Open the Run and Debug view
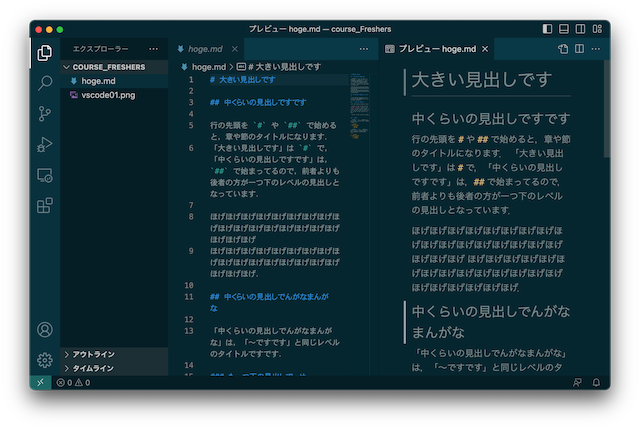The width and height of the screenshot is (640, 429). pyautogui.click(x=44, y=144)
